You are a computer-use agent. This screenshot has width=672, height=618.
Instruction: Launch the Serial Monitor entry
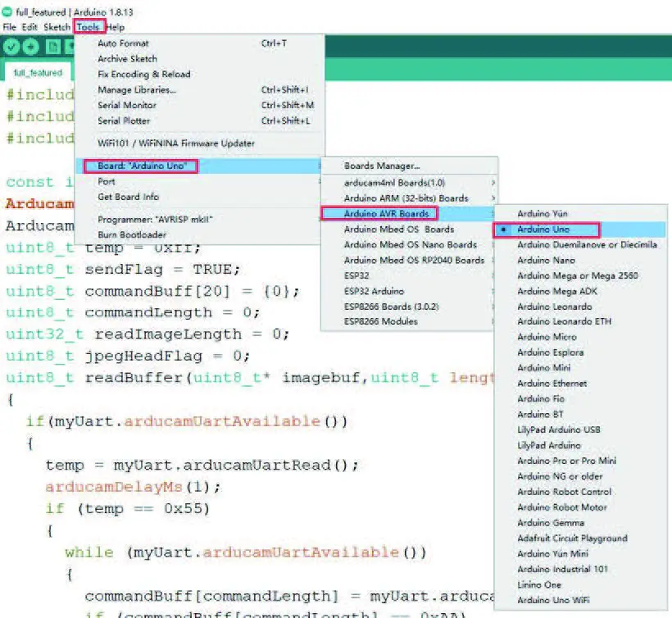point(200,105)
